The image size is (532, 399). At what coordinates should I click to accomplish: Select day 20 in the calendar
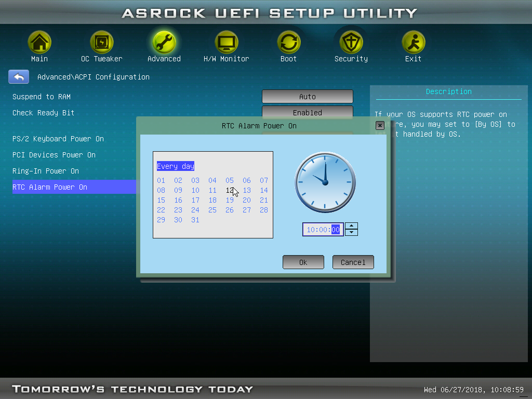coord(247,200)
